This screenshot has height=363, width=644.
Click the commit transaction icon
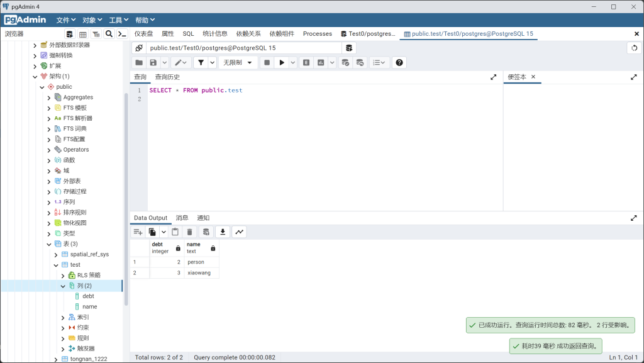pyautogui.click(x=345, y=62)
